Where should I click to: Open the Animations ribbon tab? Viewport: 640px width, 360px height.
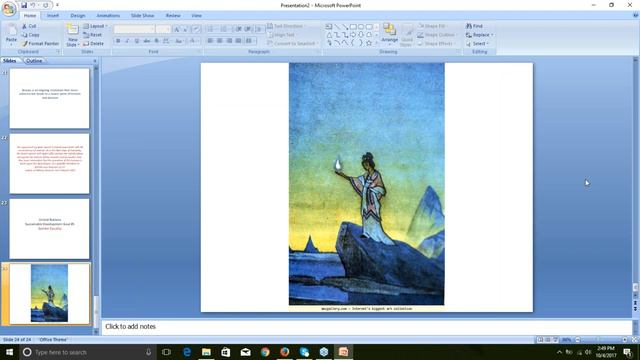tap(108, 16)
